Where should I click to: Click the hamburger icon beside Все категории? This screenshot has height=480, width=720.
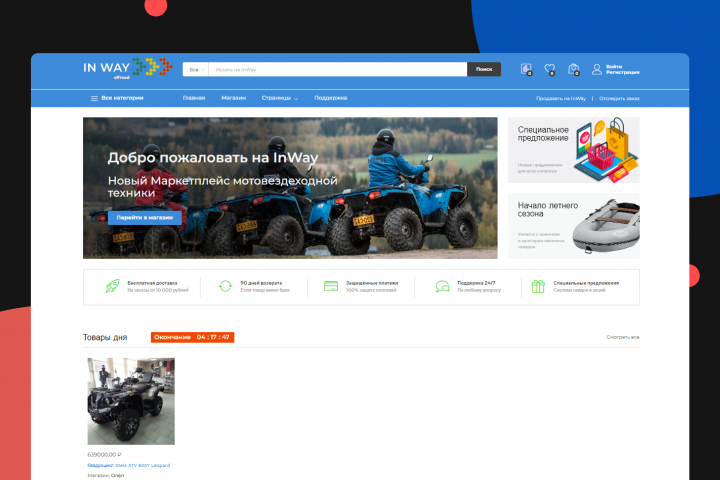click(x=94, y=98)
